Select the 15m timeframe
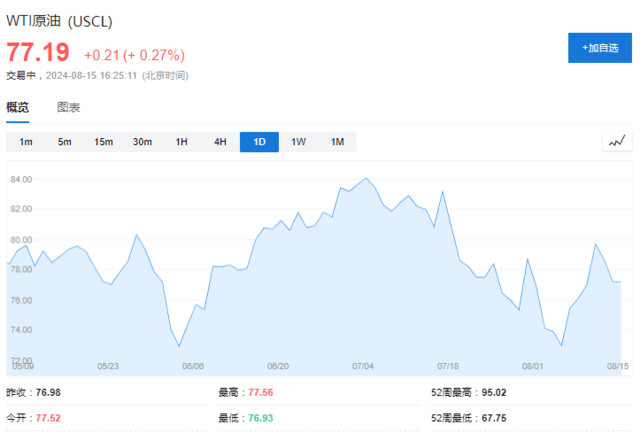 [104, 142]
